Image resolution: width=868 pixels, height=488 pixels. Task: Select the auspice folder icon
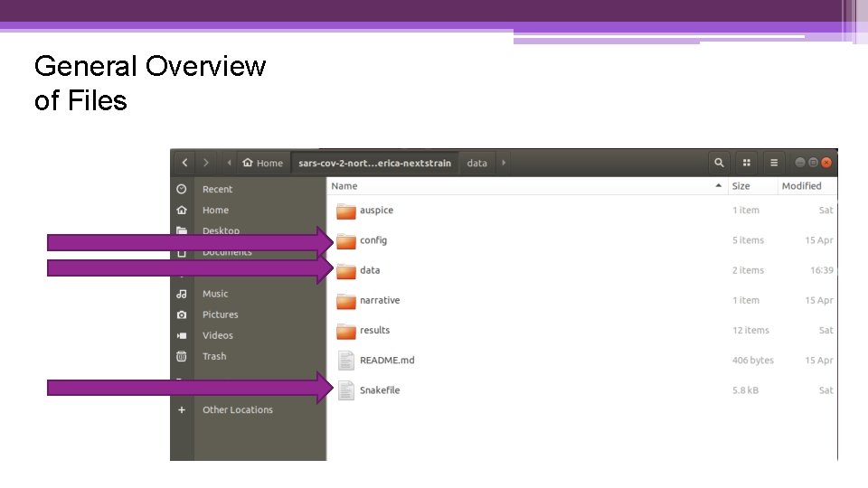point(346,211)
